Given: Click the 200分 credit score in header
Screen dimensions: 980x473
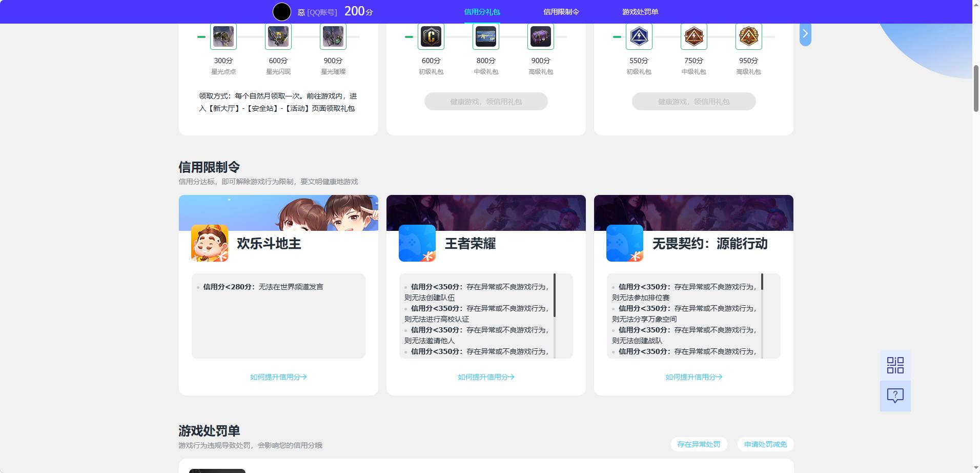Looking at the screenshot, I should [358, 11].
